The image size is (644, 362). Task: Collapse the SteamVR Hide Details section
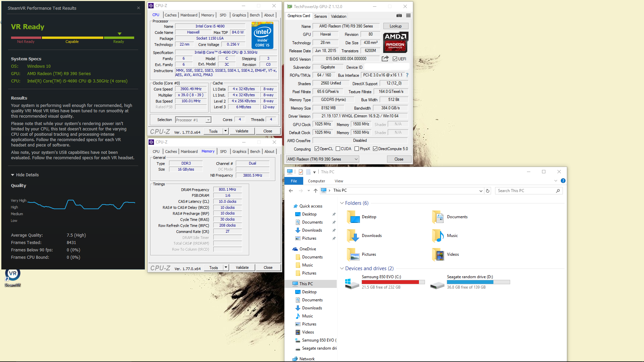tap(25, 175)
